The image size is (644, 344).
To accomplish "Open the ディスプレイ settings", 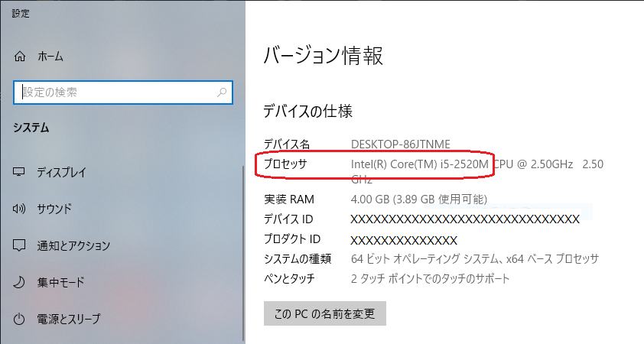I will pyautogui.click(x=62, y=172).
